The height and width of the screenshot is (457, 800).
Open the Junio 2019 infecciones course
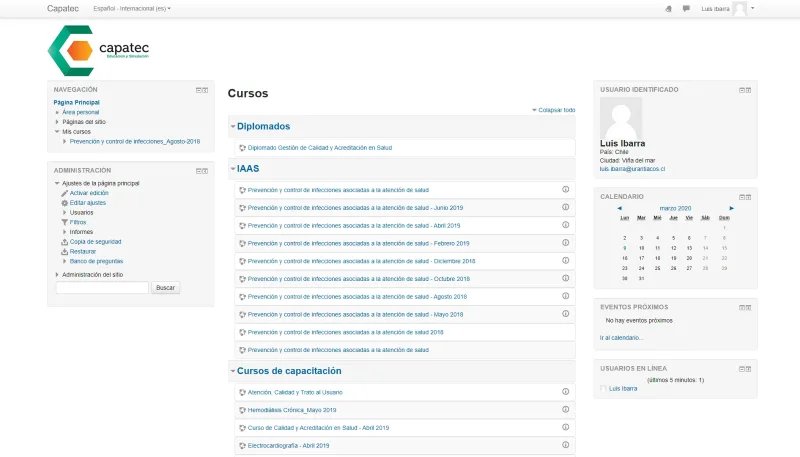(355, 208)
